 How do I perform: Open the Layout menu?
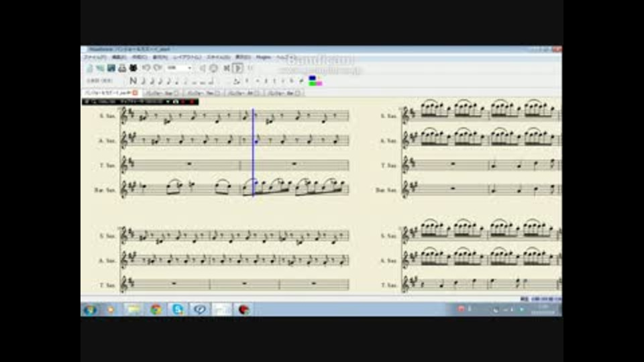pos(186,58)
